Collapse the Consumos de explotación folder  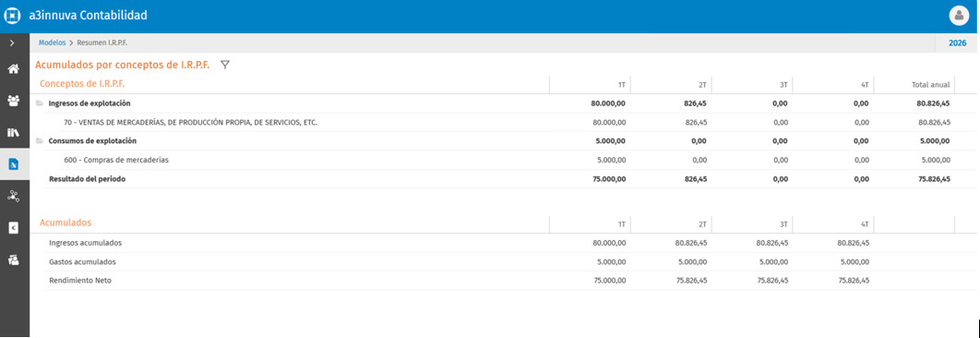tap(40, 140)
